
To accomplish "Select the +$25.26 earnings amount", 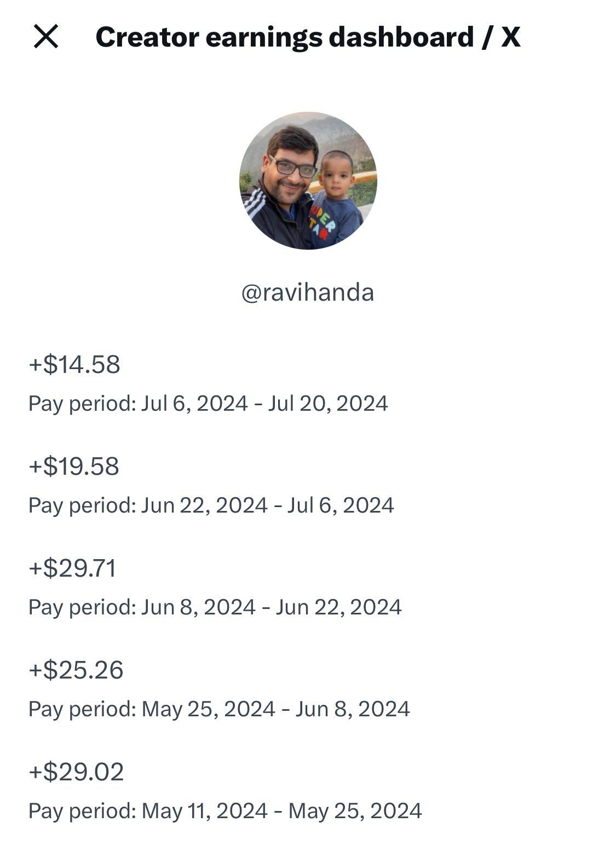I will (x=76, y=670).
